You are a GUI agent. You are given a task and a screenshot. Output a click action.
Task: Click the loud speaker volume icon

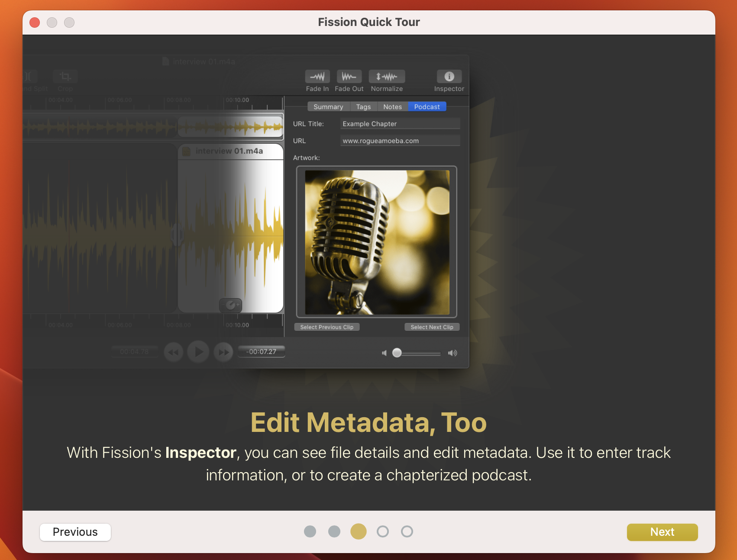[453, 353]
